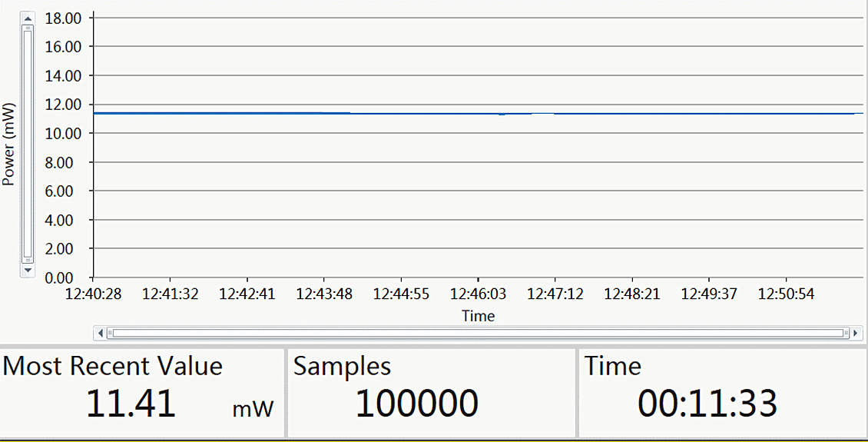Image resolution: width=868 pixels, height=442 pixels.
Task: Click the mW unit label beside the reading
Action: pos(253,409)
